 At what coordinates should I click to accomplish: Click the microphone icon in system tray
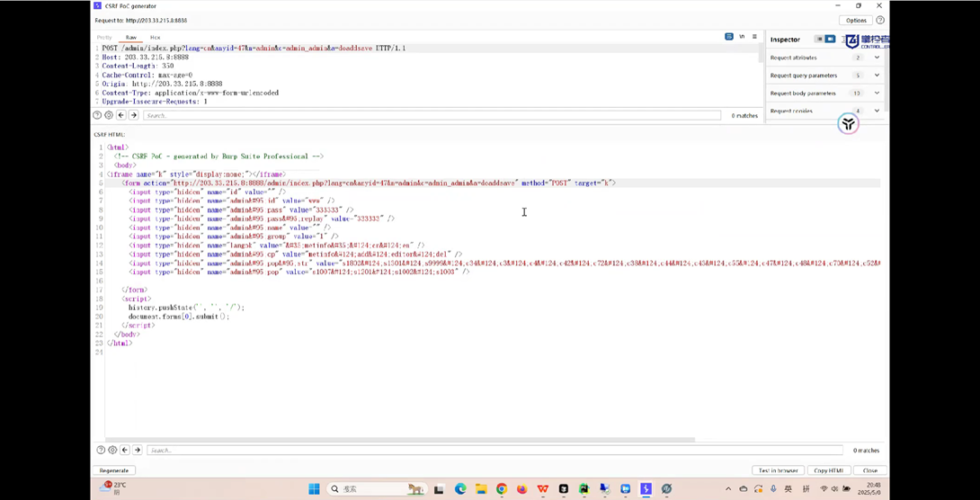pos(773,488)
